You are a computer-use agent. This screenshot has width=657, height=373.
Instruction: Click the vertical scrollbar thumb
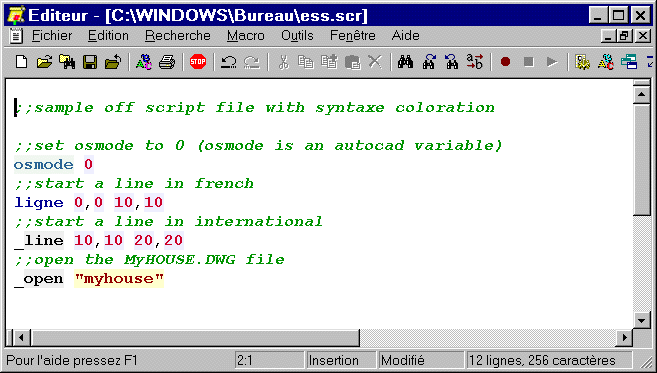click(x=641, y=159)
